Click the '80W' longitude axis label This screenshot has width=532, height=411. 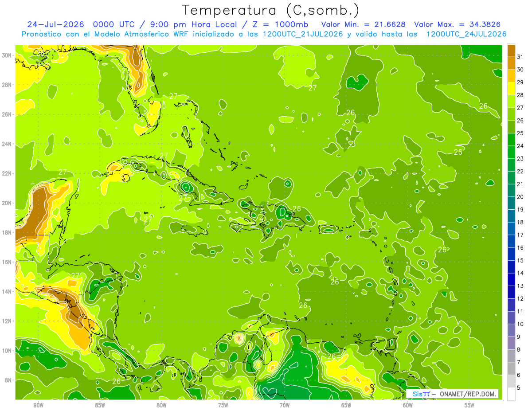tap(161, 405)
